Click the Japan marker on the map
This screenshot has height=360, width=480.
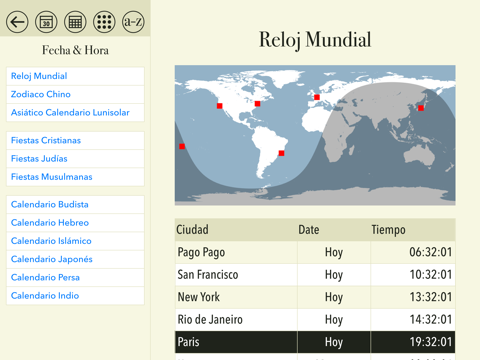[x=421, y=108]
